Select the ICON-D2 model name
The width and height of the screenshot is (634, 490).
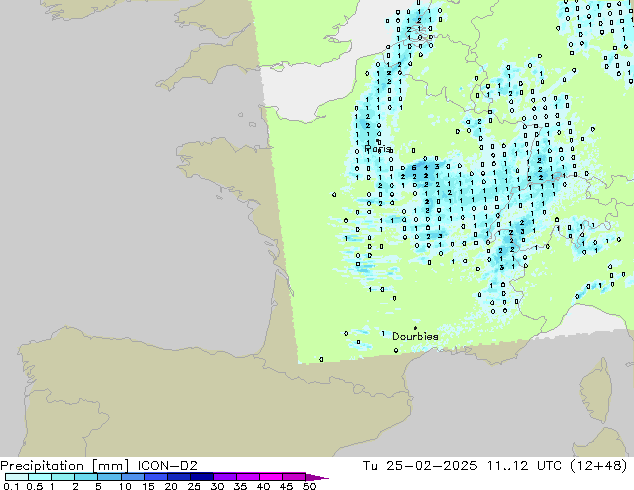tap(167, 466)
